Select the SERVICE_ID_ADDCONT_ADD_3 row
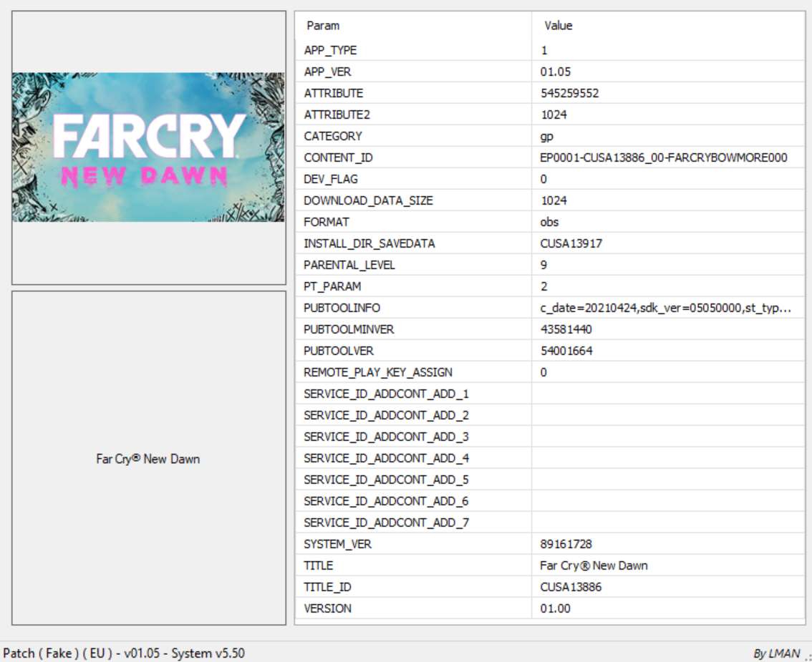Viewport: 812px width, 662px height. 550,437
